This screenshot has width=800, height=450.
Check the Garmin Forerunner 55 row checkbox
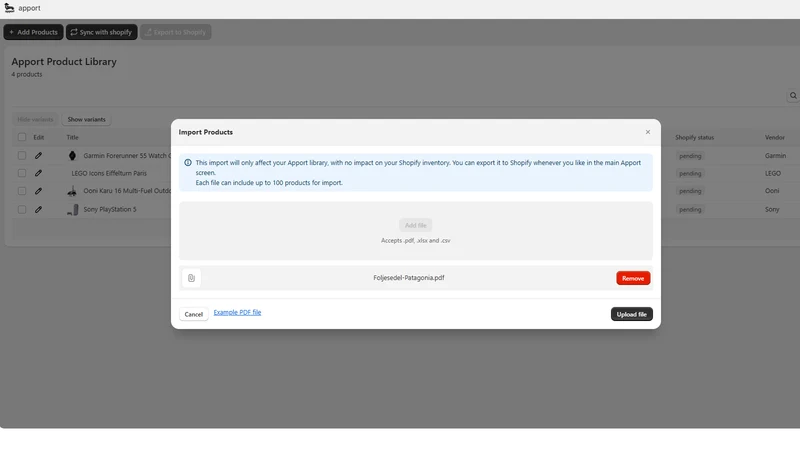(22, 156)
